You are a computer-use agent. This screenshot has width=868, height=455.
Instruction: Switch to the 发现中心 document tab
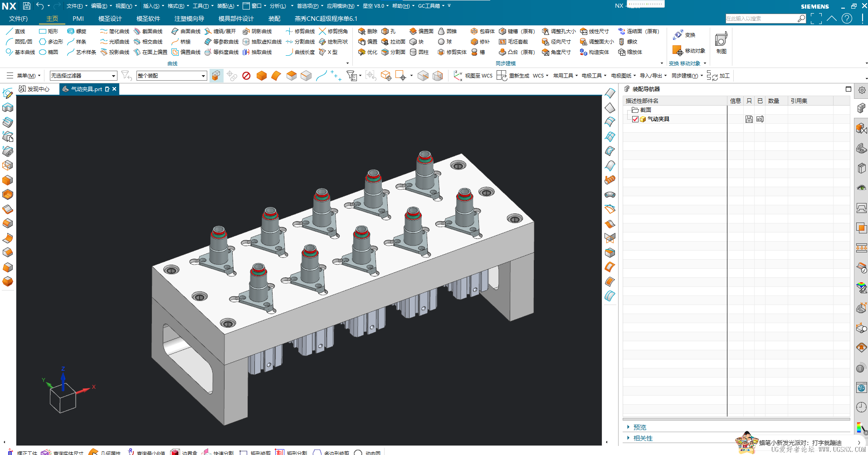coord(34,89)
